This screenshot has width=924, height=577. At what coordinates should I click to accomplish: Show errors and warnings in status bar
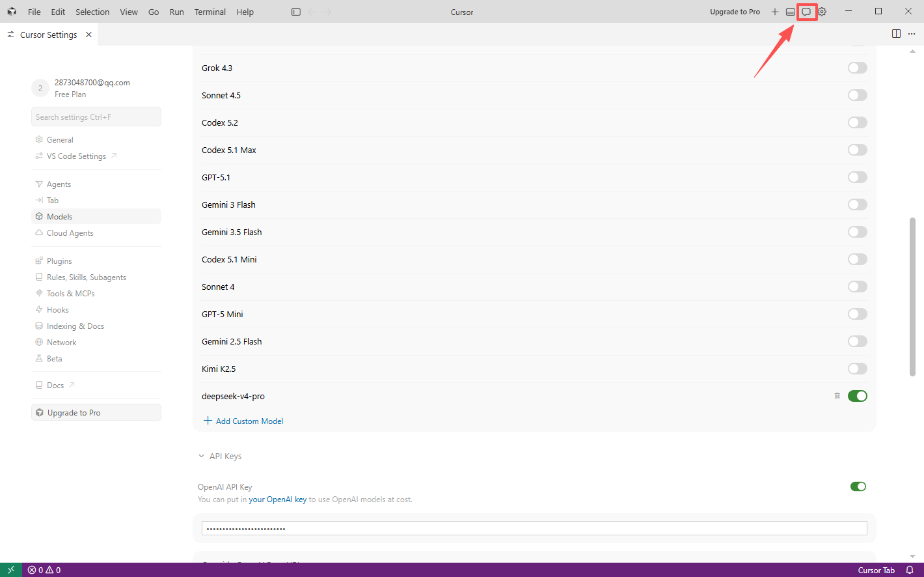pos(44,570)
